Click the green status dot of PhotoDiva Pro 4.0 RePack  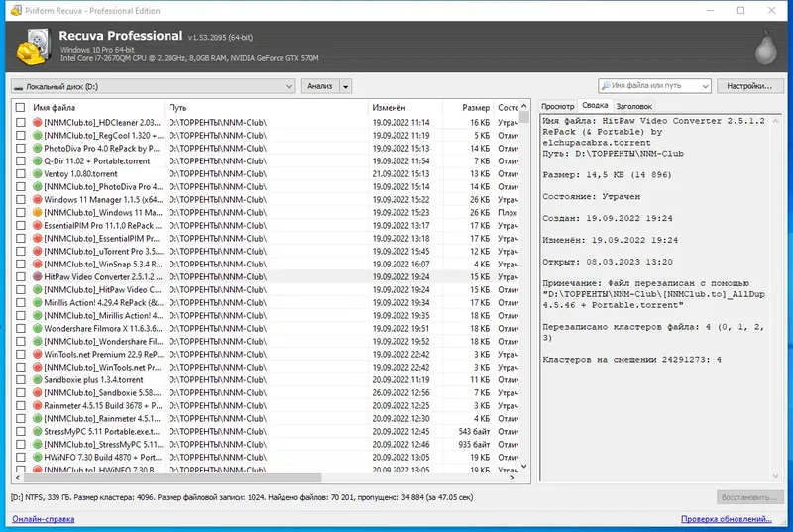pyautogui.click(x=37, y=148)
